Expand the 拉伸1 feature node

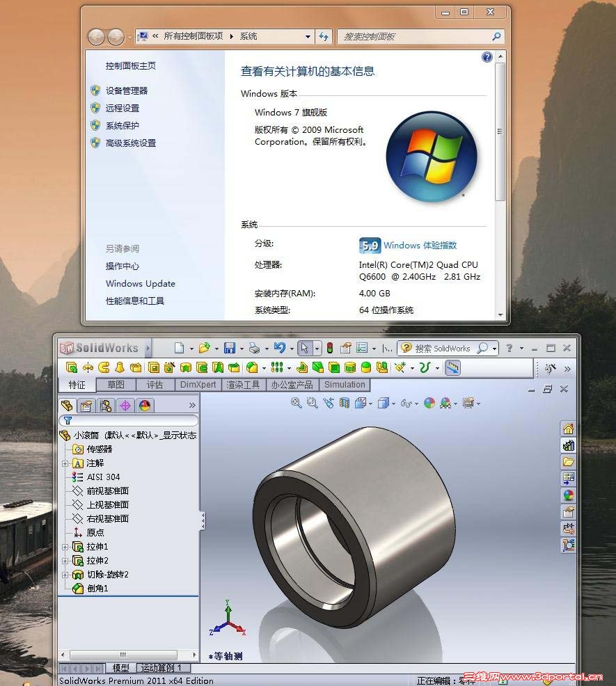(65, 547)
